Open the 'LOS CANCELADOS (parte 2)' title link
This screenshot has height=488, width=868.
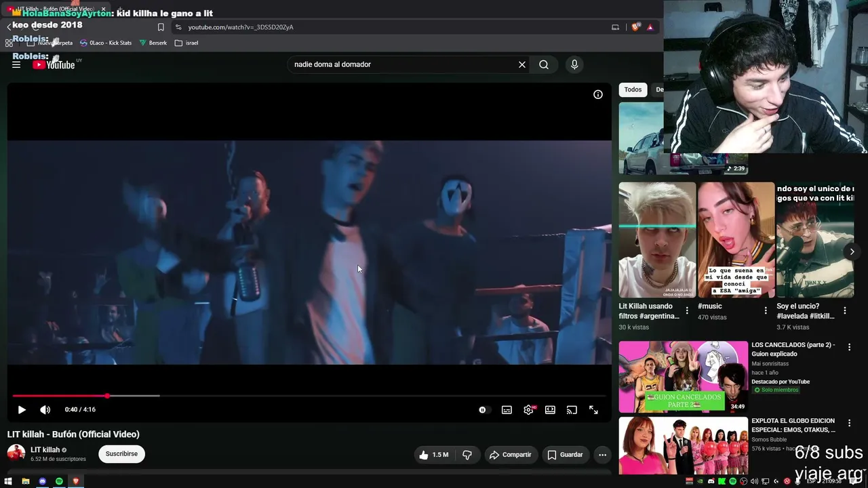tap(793, 349)
